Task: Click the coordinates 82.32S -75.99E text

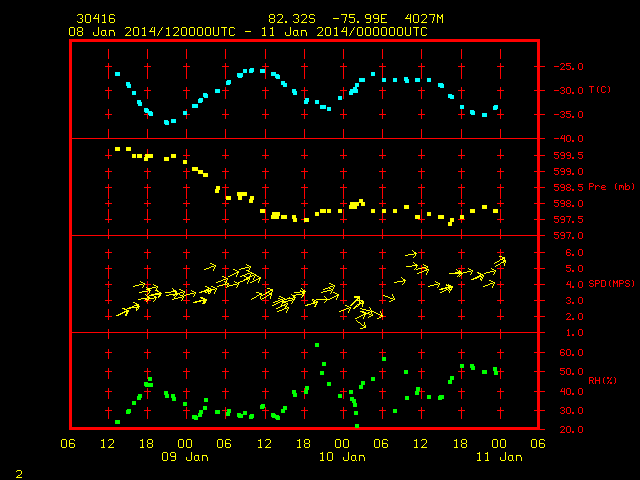Action: click(x=328, y=19)
